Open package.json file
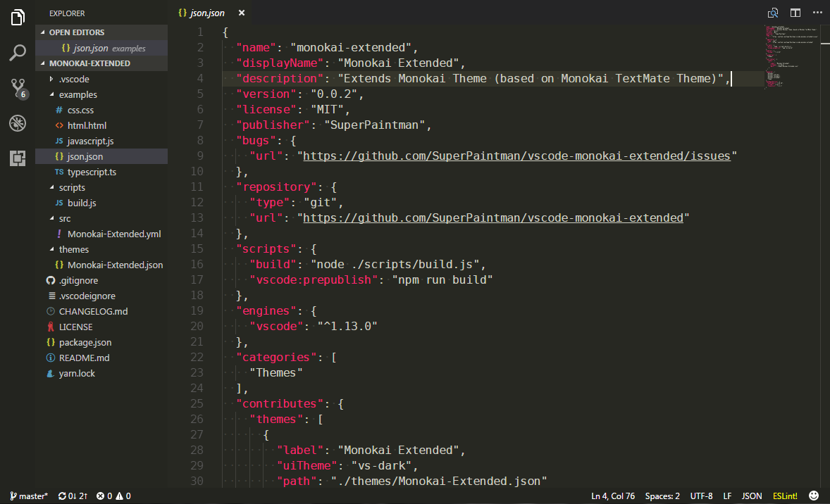The image size is (830, 504). [x=101, y=342]
